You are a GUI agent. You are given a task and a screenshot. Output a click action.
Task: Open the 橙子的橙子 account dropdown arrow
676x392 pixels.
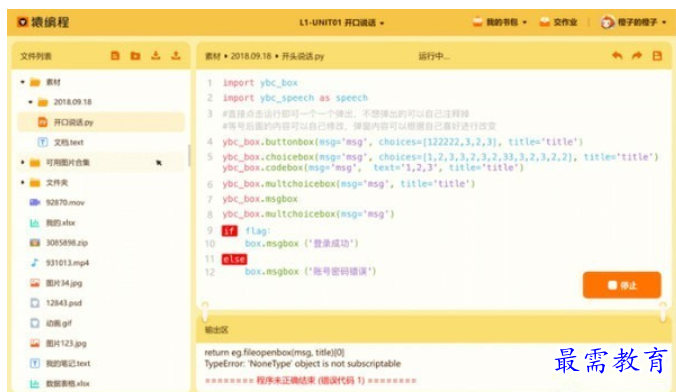click(x=664, y=22)
